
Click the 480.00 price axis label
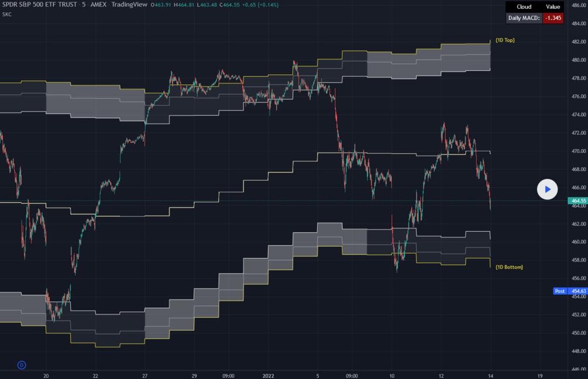tap(579, 60)
